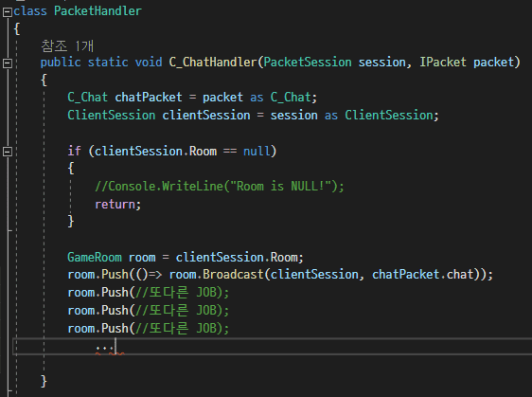Image resolution: width=532 pixels, height=397 pixels.
Task: Open the '참조 1개' CodeLens references link
Action: [x=67, y=45]
